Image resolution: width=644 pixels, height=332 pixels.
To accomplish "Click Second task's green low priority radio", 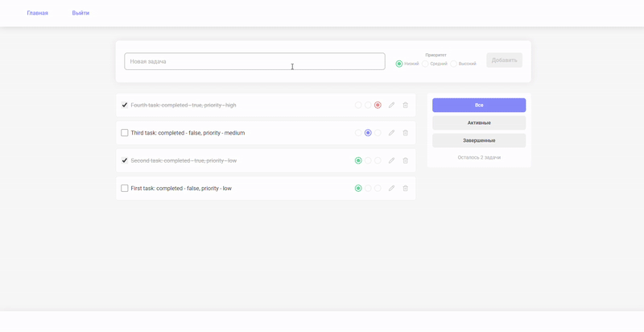I will [358, 160].
